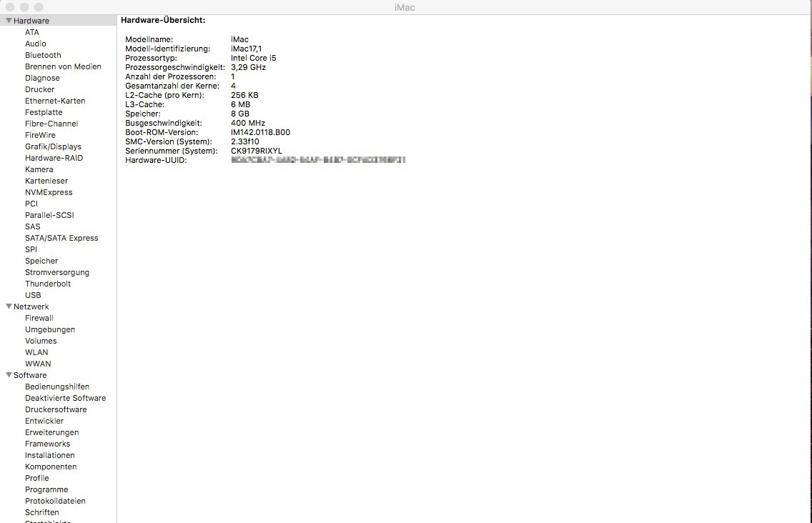Viewport: 812px width, 523px height.
Task: Open the ATA entry
Action: 32,32
